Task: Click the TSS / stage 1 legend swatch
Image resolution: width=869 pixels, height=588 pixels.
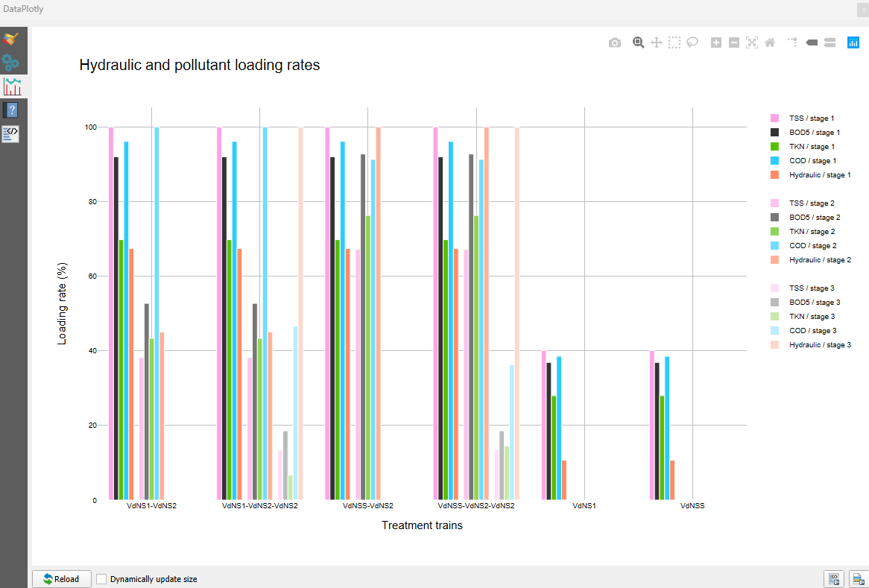Action: [x=774, y=118]
